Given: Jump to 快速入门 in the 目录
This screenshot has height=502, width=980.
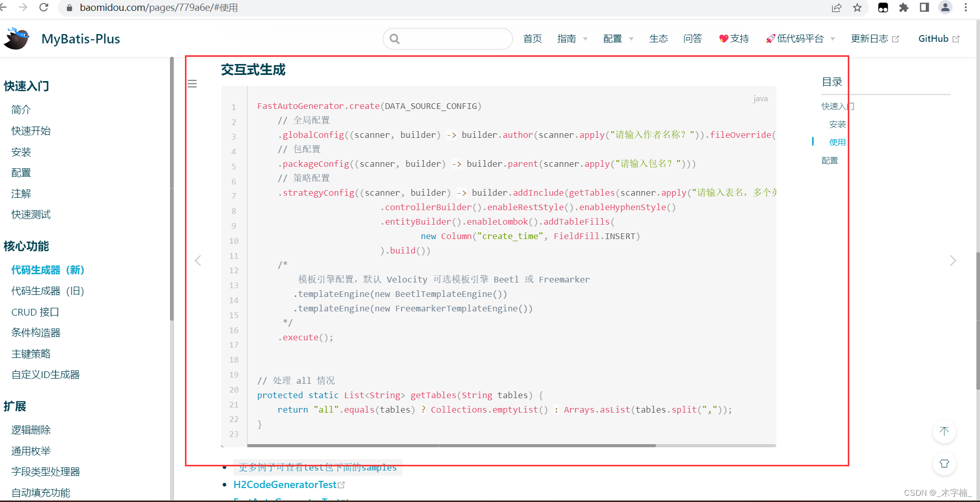Looking at the screenshot, I should [838, 106].
